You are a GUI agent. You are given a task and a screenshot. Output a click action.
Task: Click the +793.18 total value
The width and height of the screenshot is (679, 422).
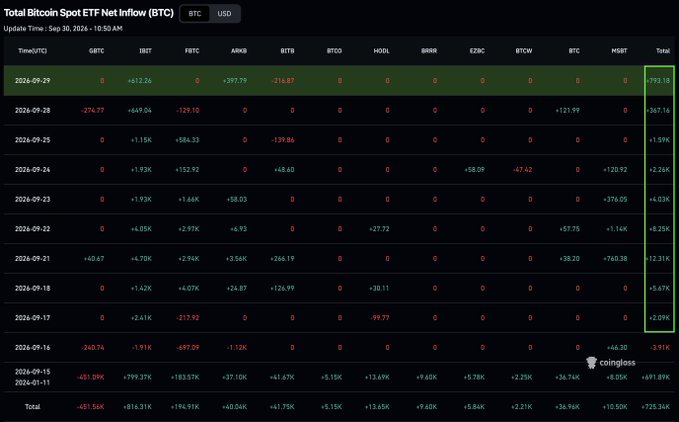click(658, 81)
